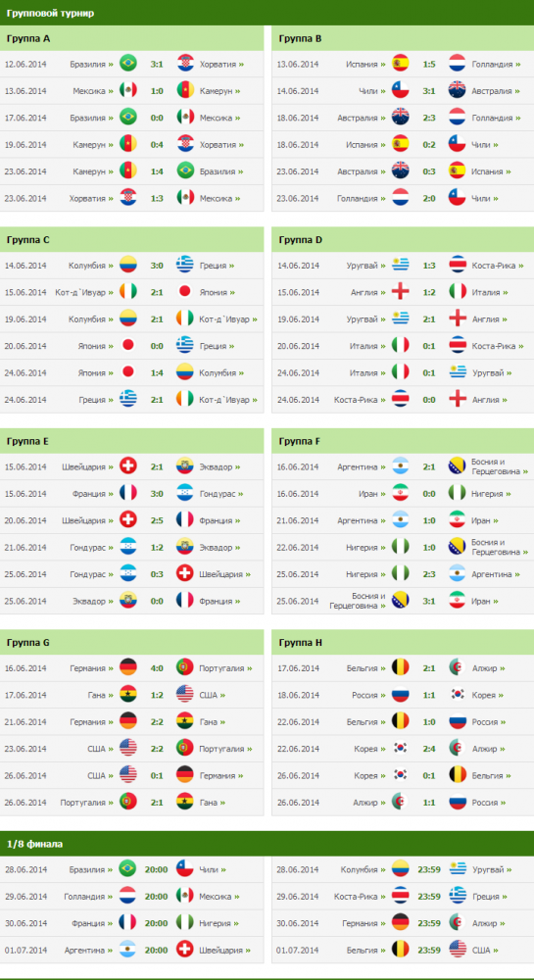Click Honduras flag in Франция–Гондурас 3:0 row

(x=185, y=493)
